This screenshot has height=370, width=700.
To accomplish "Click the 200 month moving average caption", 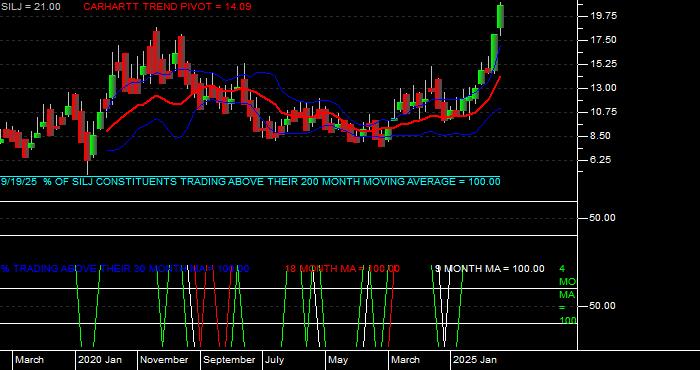I will click(250, 182).
